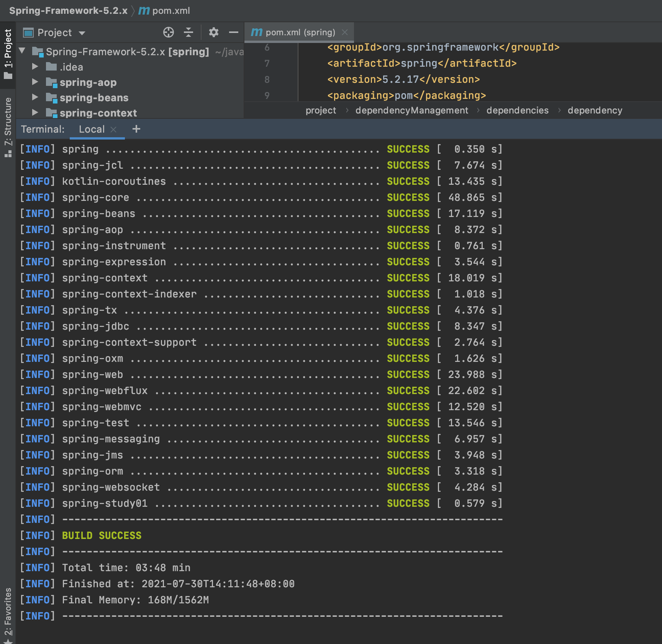This screenshot has width=662, height=644.
Task: Click the spring-core SUCCESS terminal row
Action: (x=261, y=197)
